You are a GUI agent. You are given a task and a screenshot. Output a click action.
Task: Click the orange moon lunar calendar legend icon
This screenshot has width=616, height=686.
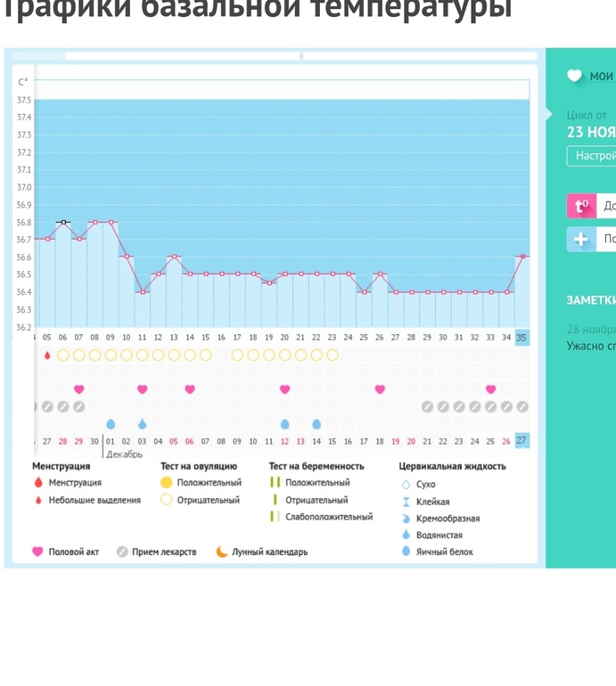click(222, 551)
